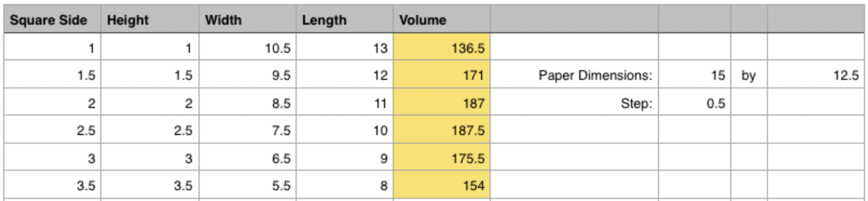Select the paper dimension cell with 15
This screenshot has width=868, height=201.
click(694, 75)
